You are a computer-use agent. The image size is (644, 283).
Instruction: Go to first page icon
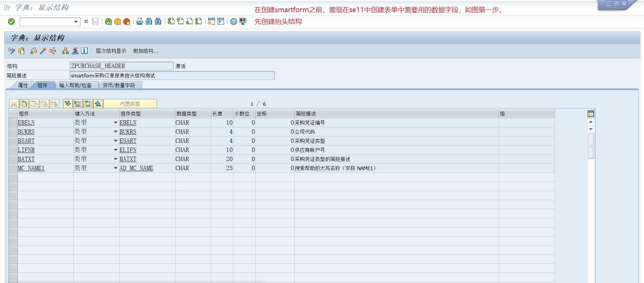coord(171,22)
